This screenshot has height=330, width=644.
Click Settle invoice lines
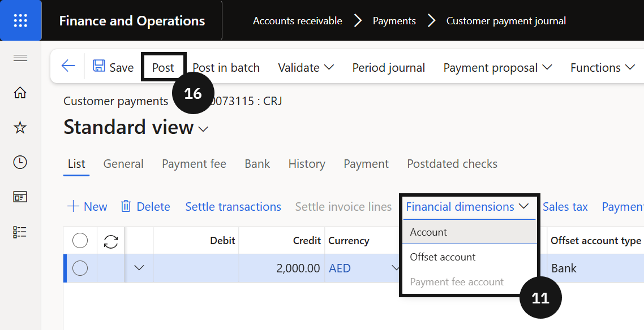(x=344, y=207)
